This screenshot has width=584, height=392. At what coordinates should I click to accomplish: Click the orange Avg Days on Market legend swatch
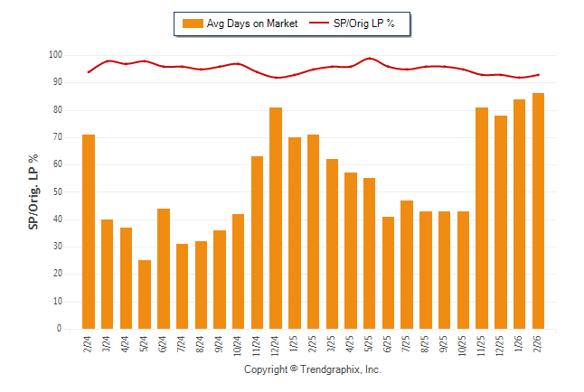192,23
